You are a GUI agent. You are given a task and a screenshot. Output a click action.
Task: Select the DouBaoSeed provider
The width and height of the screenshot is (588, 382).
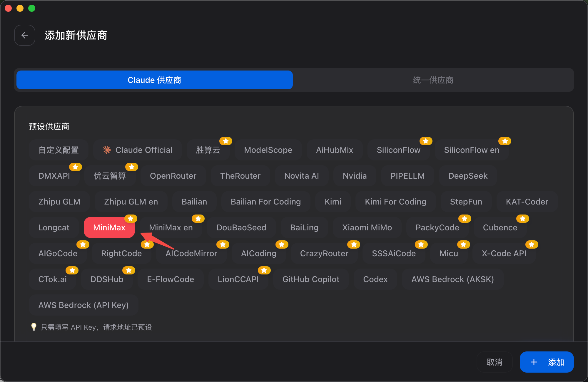(241, 227)
